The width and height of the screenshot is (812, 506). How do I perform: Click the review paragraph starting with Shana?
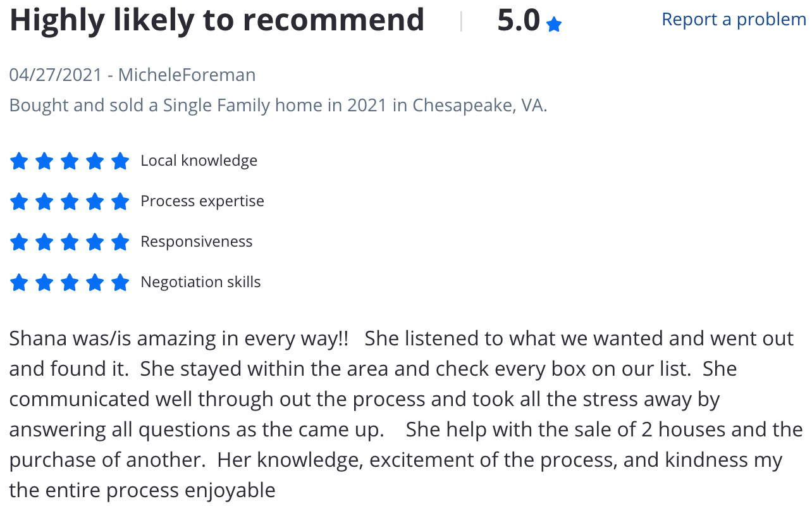tap(405, 414)
